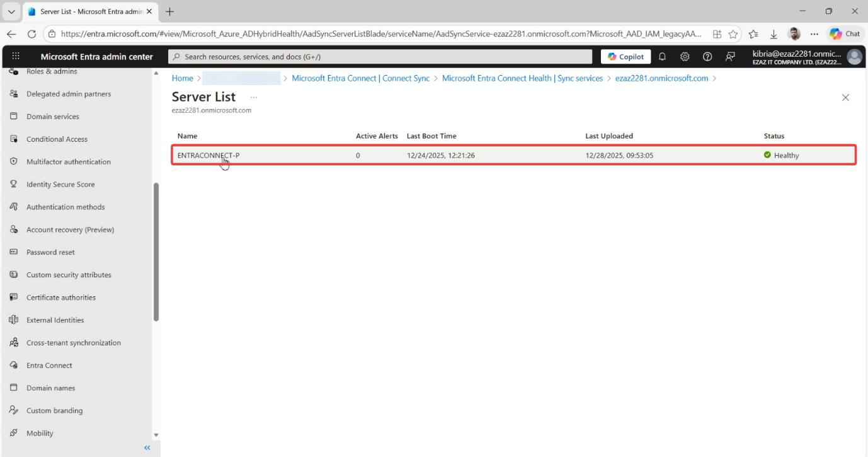Click the Authentication methods sidebar icon
Image resolution: width=868 pixels, height=457 pixels.
pyautogui.click(x=13, y=207)
